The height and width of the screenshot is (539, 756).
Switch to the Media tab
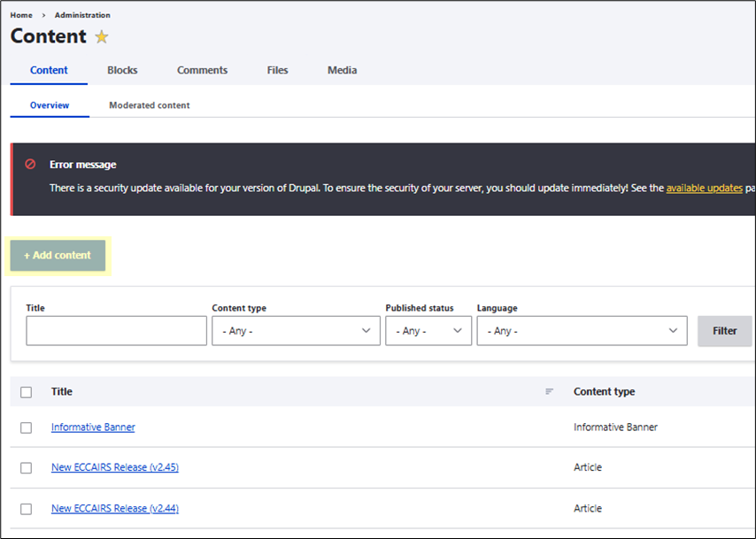[x=342, y=71]
